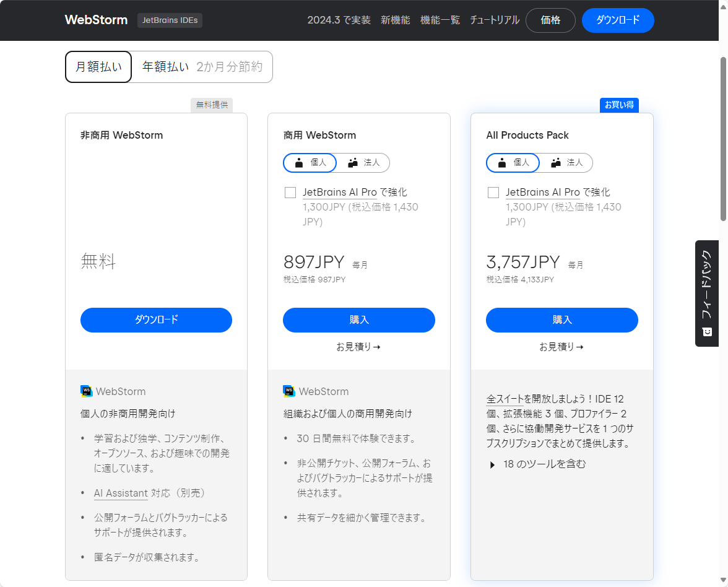Click the WebStorm logo in header
Image resolution: width=728 pixels, height=587 pixels.
[x=96, y=20]
